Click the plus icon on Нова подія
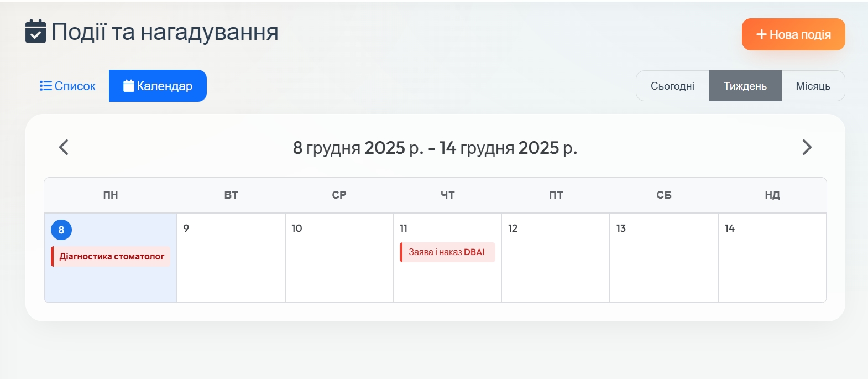868x379 pixels. point(761,34)
